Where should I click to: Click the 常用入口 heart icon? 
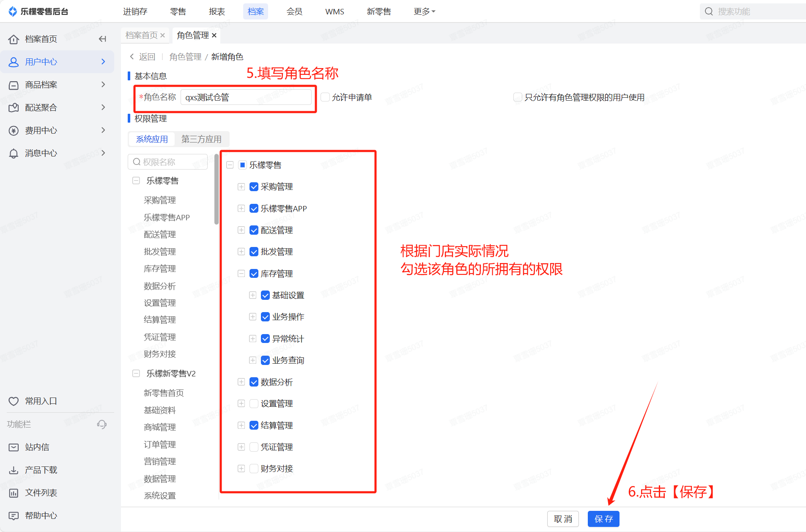point(14,401)
